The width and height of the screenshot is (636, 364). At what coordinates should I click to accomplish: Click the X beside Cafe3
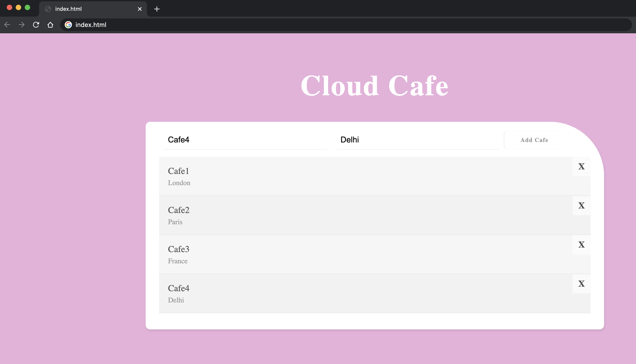pyautogui.click(x=581, y=244)
